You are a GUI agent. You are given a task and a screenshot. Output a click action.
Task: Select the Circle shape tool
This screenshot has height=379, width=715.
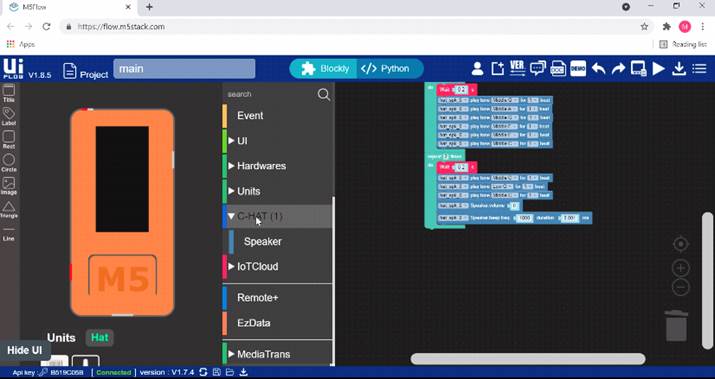9,163
